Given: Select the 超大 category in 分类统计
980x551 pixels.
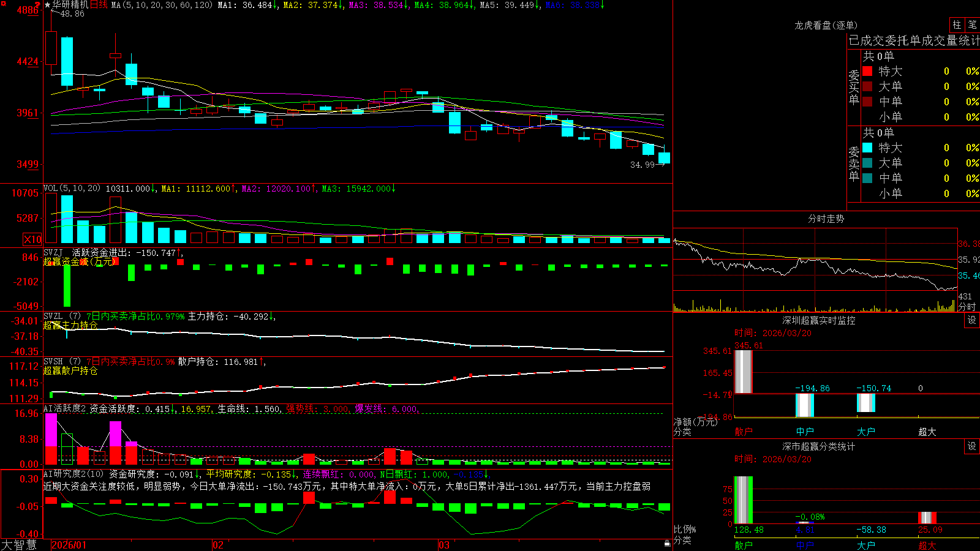Looking at the screenshot, I should click(x=927, y=545).
